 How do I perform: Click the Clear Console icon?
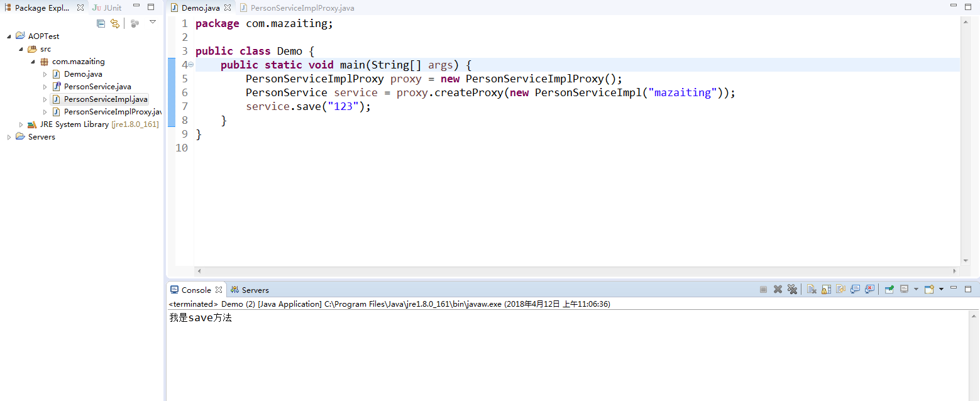(812, 289)
